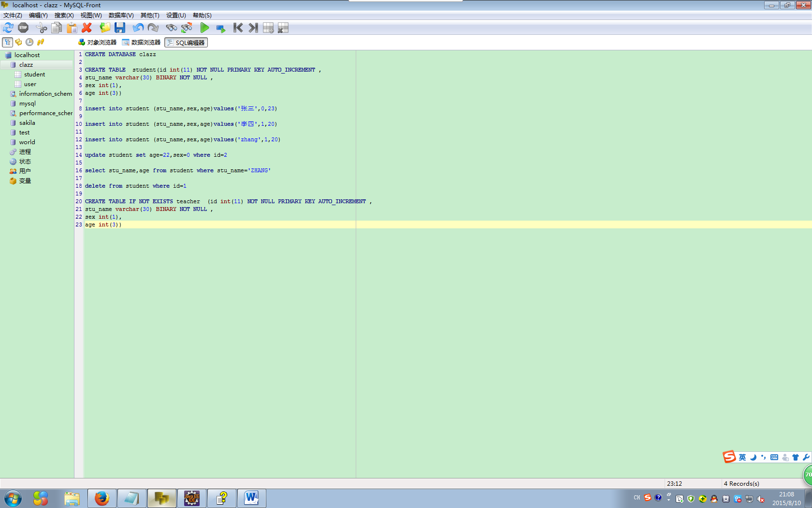The width and height of the screenshot is (812, 508).
Task: Select localhost root in tree
Action: click(27, 55)
